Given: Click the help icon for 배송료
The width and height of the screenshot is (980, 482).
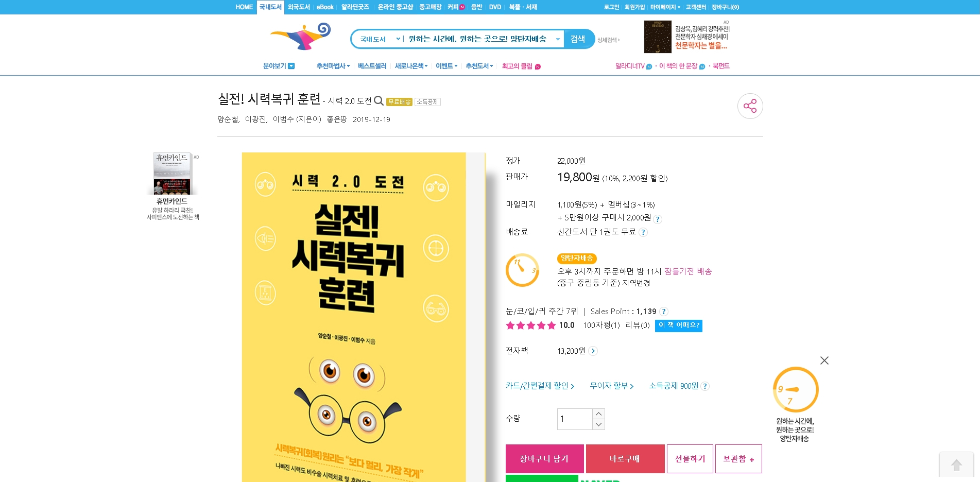Looking at the screenshot, I should 643,232.
